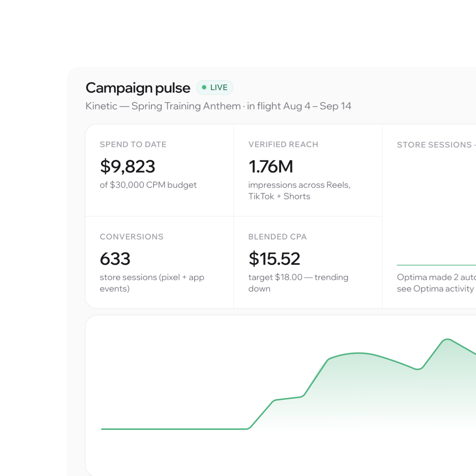The image size is (476, 476).
Task: Click the Kinetic campaign subtitle text
Action: pos(218,106)
